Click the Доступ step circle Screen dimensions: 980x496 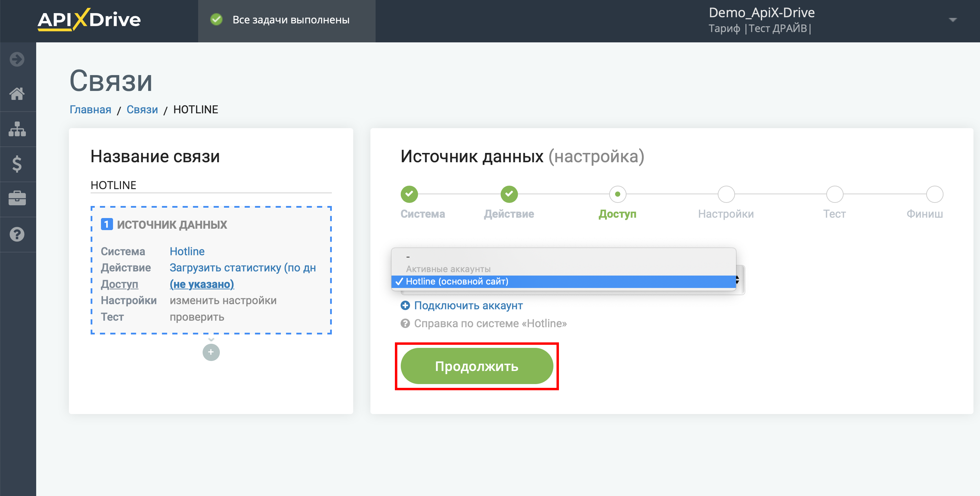[618, 194]
